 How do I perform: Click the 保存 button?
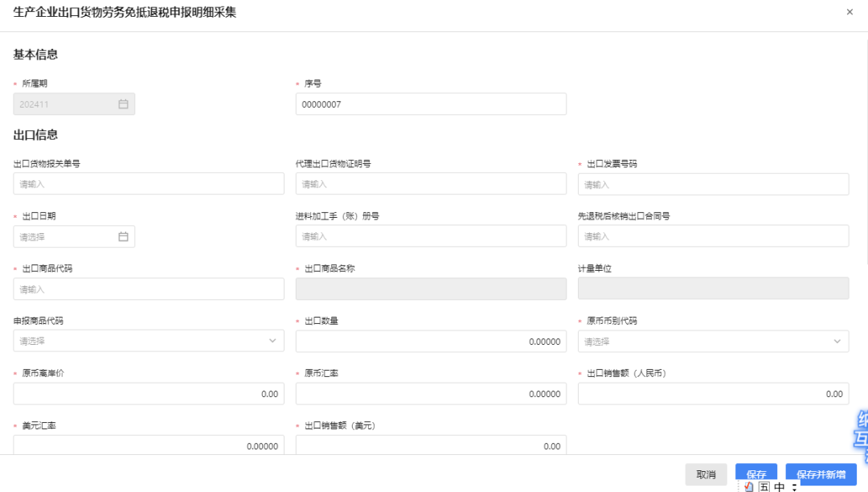pyautogui.click(x=756, y=474)
